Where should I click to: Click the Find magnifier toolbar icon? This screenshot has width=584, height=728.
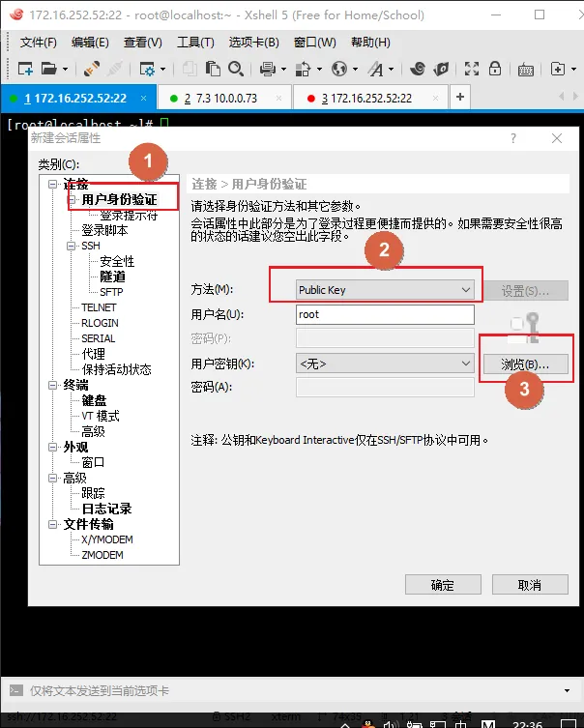(236, 70)
